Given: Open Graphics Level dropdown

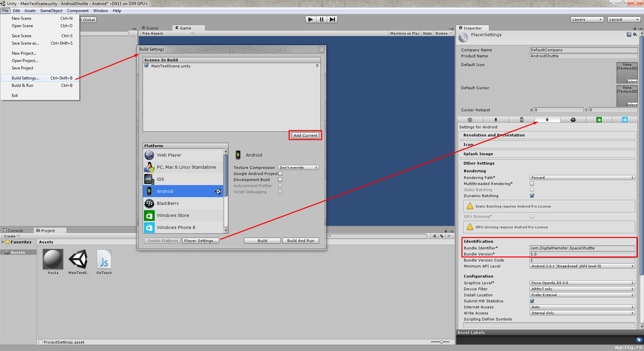Looking at the screenshot, I should [582, 283].
